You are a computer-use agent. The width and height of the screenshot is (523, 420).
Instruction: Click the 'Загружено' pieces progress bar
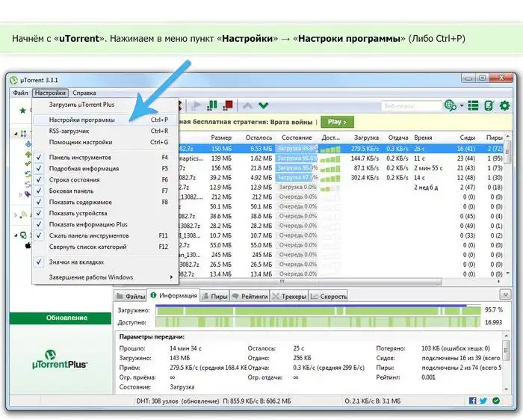[x=318, y=311]
